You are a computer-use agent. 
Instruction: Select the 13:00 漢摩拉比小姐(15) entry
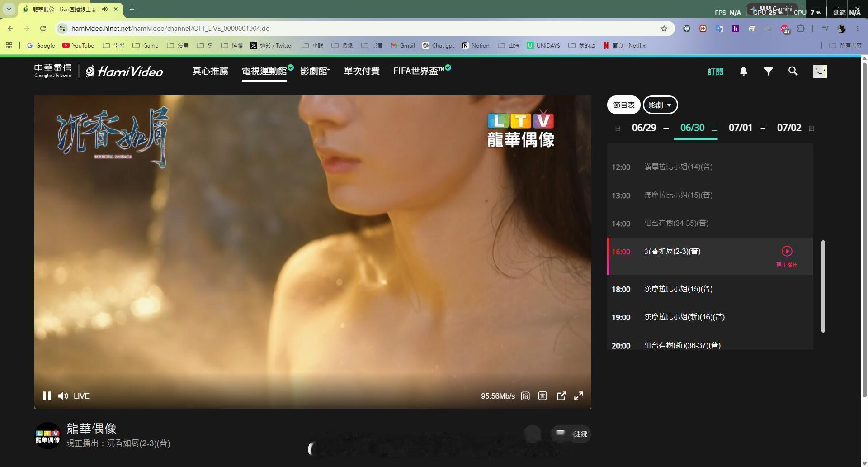tap(710, 195)
